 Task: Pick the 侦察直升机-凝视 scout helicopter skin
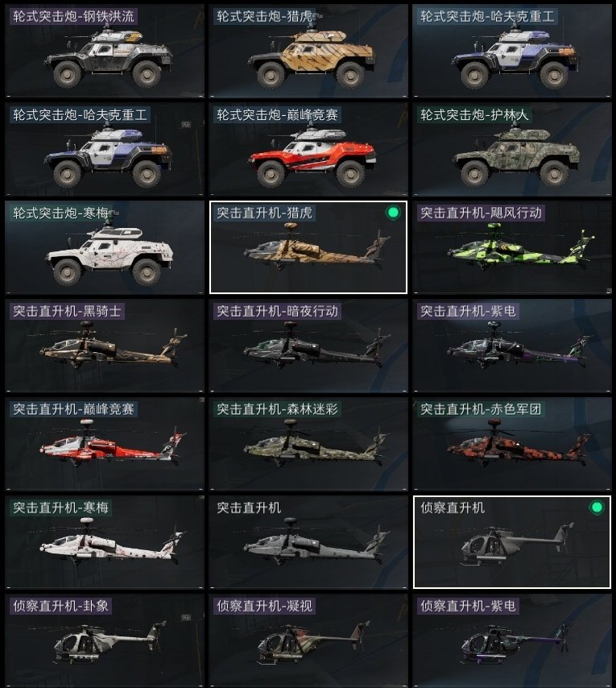point(308,640)
